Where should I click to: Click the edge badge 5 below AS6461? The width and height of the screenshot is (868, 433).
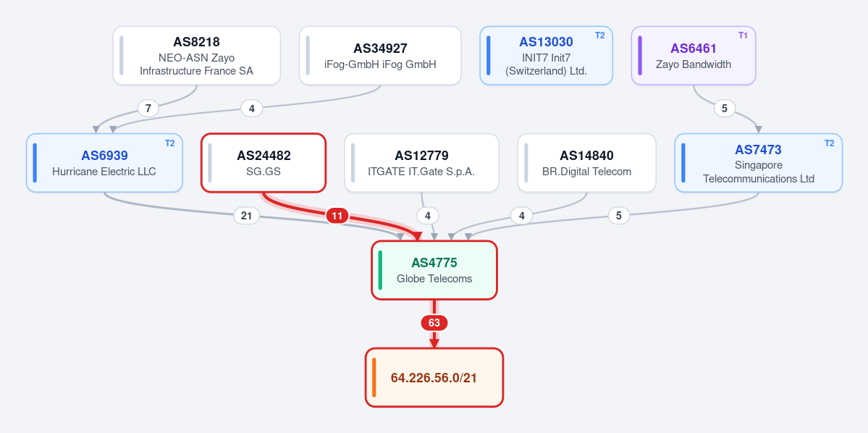click(725, 109)
